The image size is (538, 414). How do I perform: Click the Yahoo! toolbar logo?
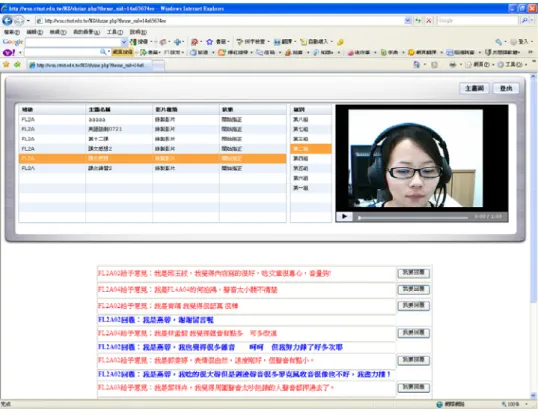coord(9,52)
